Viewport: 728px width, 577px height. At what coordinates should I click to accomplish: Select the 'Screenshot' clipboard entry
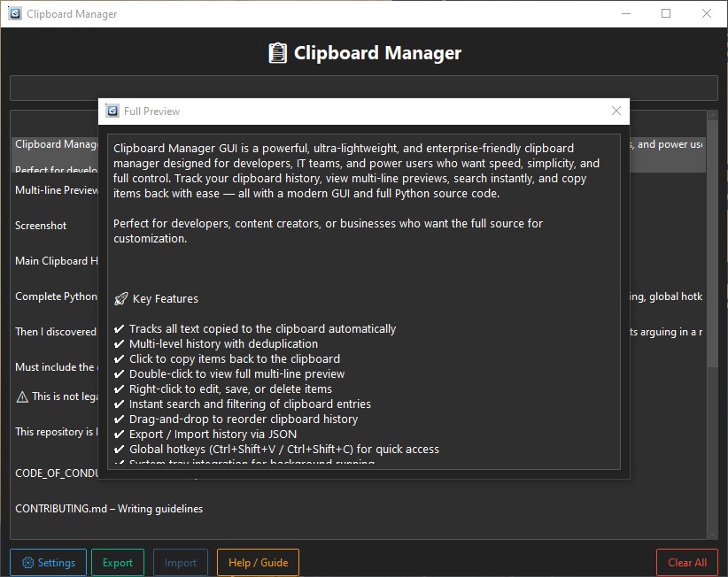[41, 226]
